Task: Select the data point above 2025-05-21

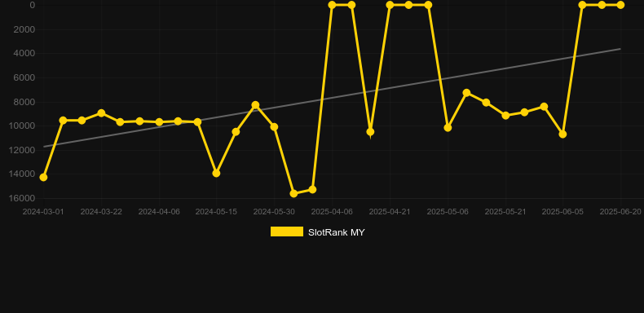Action: pos(505,116)
